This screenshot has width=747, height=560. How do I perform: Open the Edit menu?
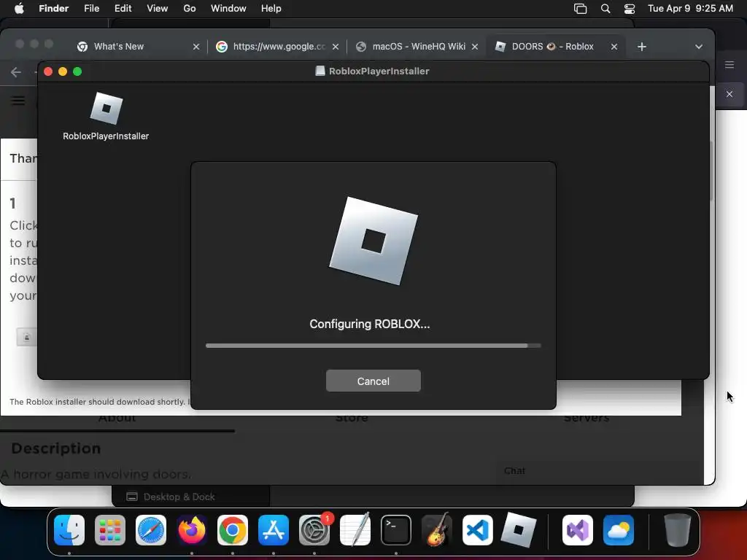[123, 8]
